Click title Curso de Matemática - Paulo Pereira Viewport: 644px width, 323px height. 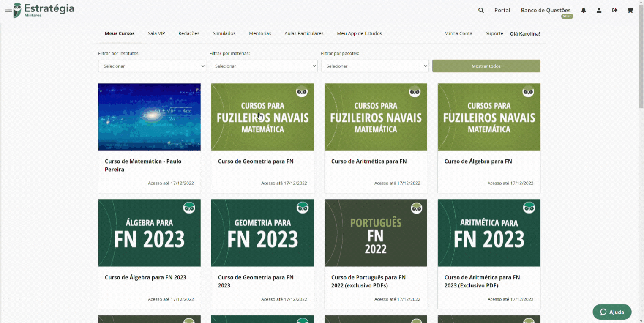point(143,165)
